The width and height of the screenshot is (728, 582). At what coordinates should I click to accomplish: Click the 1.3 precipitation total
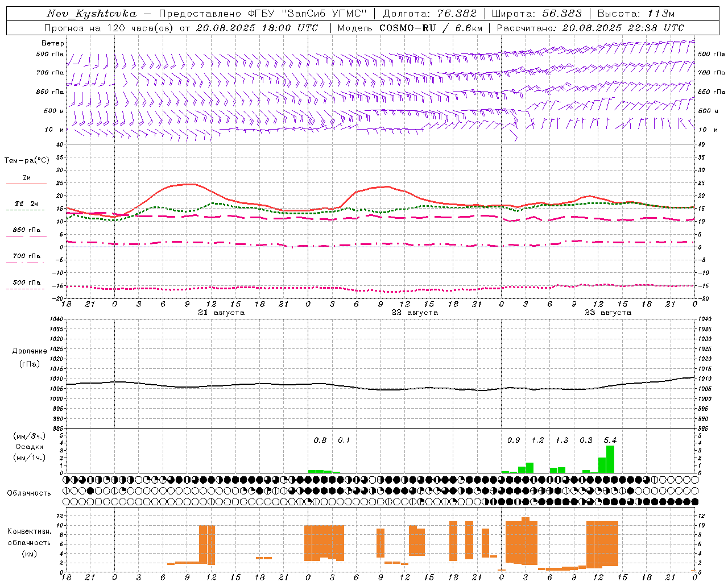[562, 440]
